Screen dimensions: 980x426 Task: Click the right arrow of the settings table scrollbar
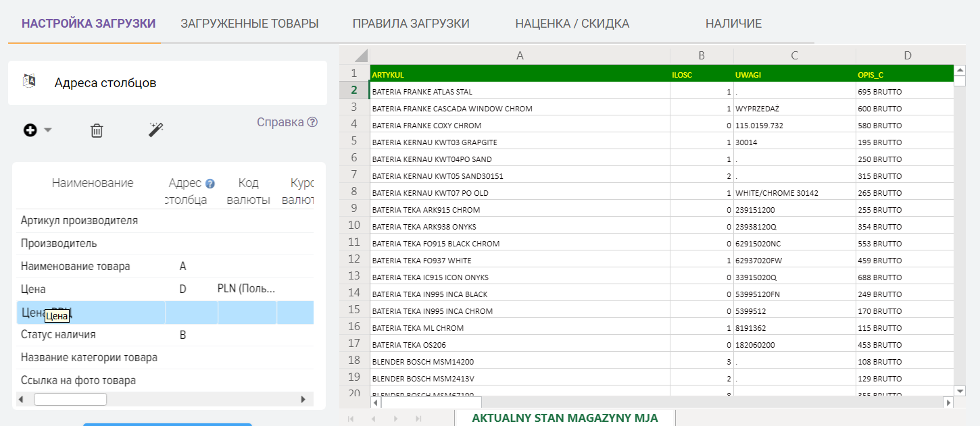pyautogui.click(x=303, y=400)
